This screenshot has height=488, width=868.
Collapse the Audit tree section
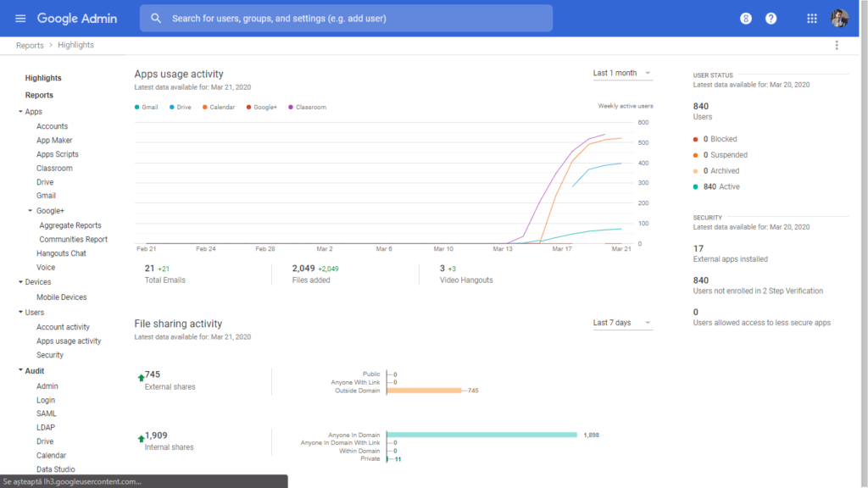coord(20,371)
